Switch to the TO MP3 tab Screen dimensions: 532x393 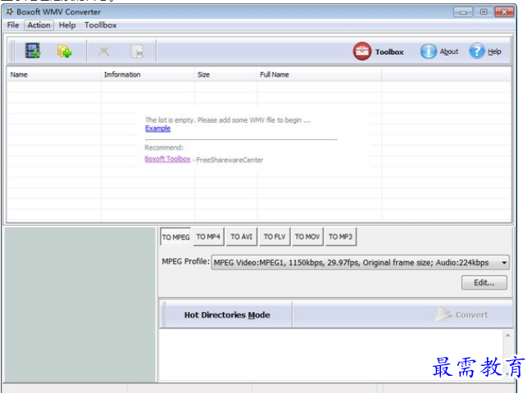(340, 237)
